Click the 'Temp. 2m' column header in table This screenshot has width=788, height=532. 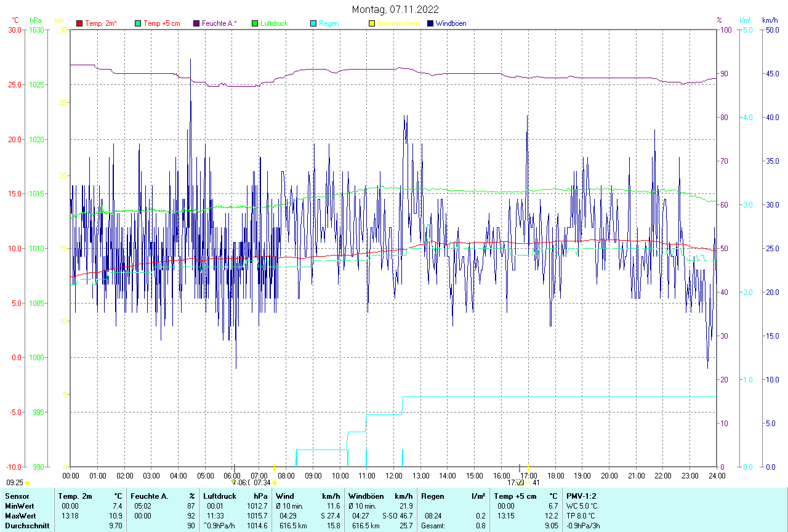75,496
